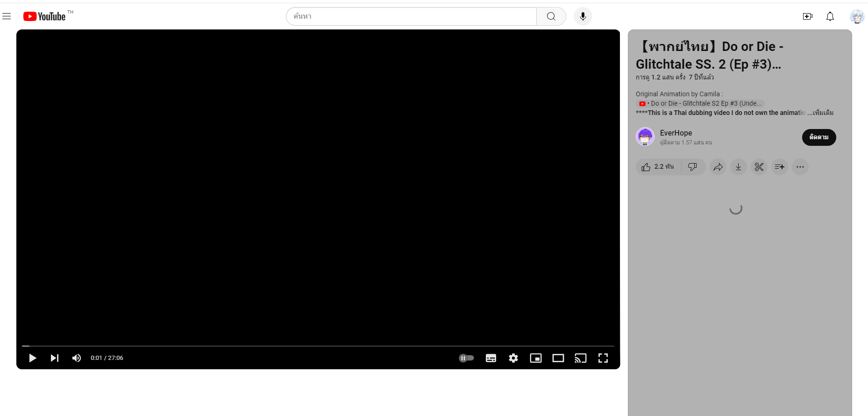
Task: Open linked Do or Die original video
Action: [x=700, y=103]
